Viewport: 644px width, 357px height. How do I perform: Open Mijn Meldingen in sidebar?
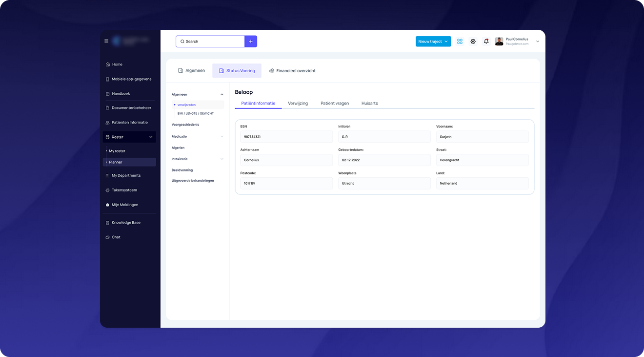[124, 205]
